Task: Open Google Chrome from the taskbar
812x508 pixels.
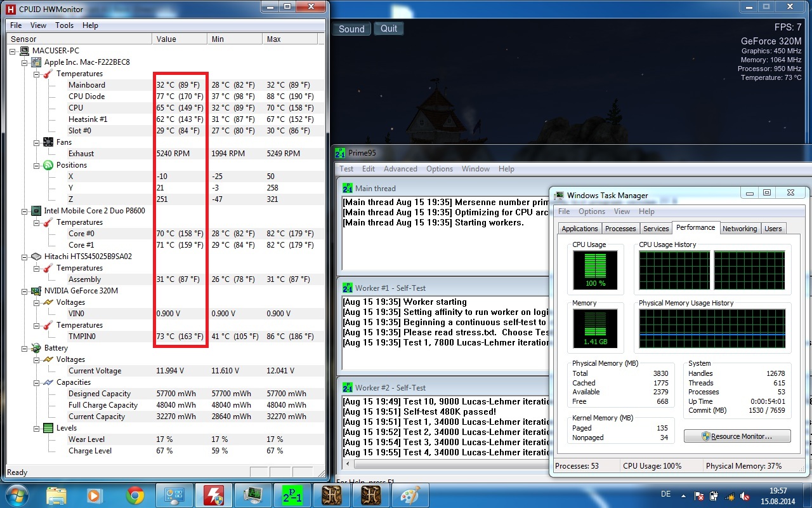Action: tap(134, 495)
